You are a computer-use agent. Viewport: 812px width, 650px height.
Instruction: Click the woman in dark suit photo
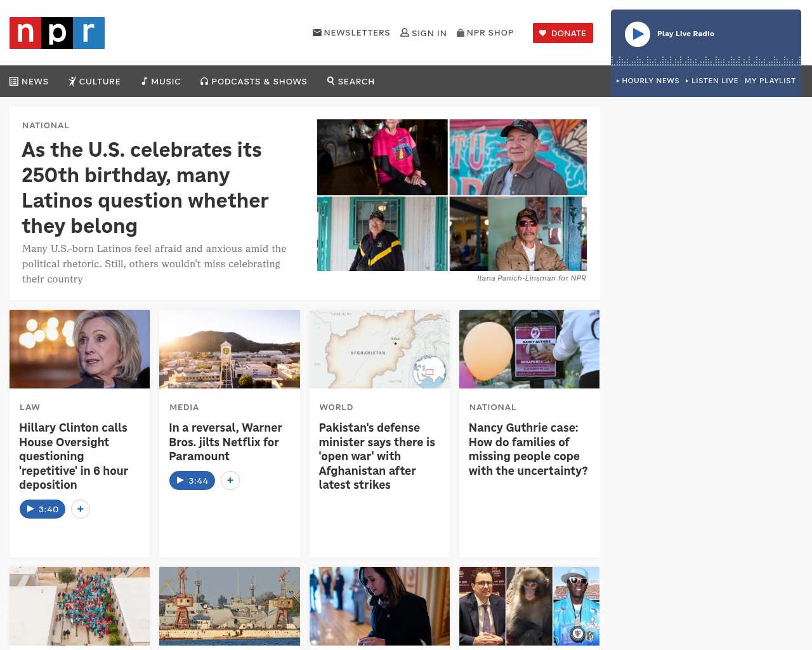(379, 606)
